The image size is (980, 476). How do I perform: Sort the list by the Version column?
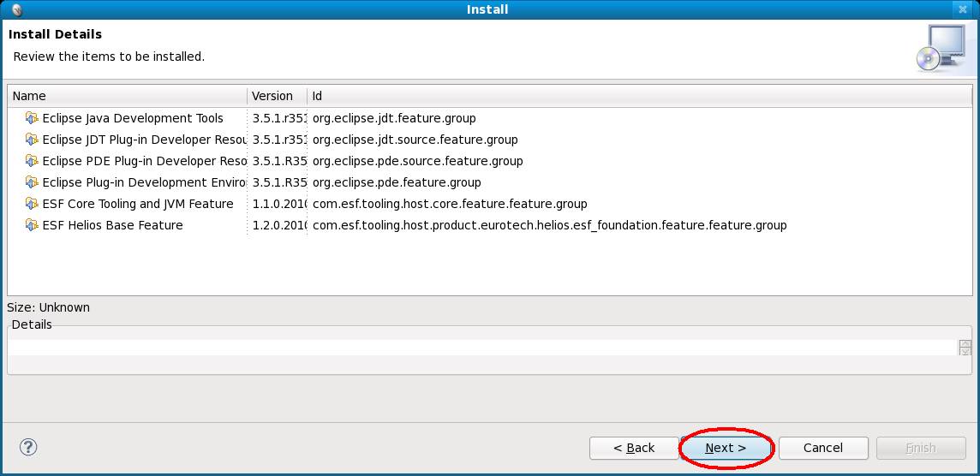pos(278,96)
